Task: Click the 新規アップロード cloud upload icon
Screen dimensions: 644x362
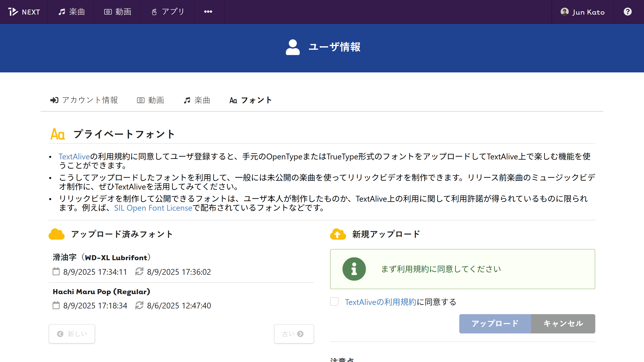Action: tap(338, 234)
